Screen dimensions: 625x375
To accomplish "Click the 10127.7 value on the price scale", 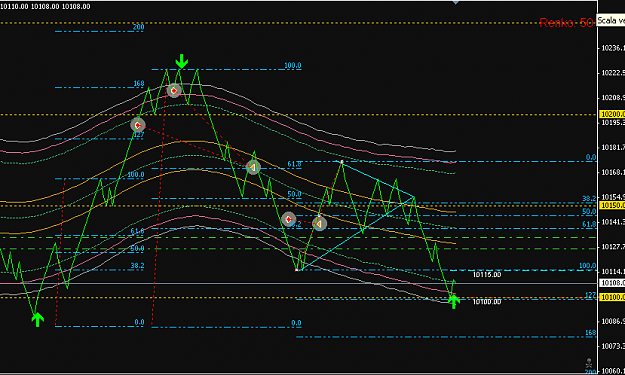I will point(613,247).
